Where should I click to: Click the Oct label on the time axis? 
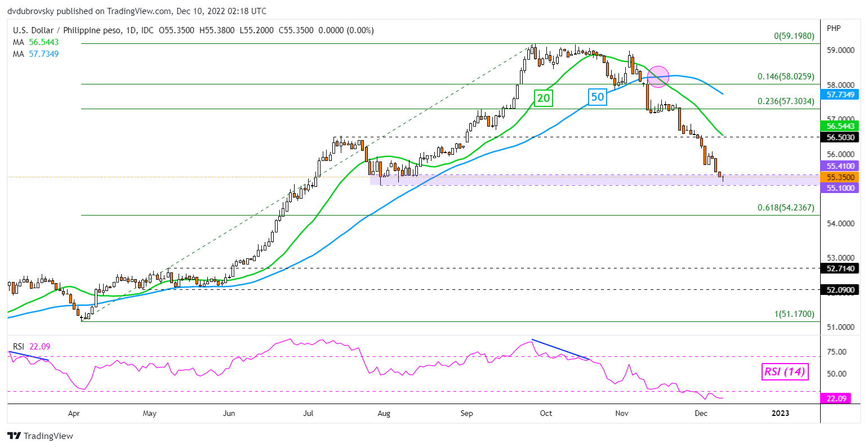pos(546,414)
